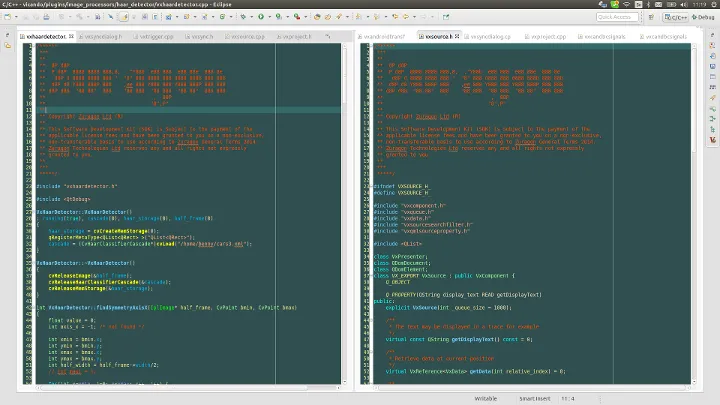
Task: Click the Run button in the toolbar
Action: pos(259,17)
